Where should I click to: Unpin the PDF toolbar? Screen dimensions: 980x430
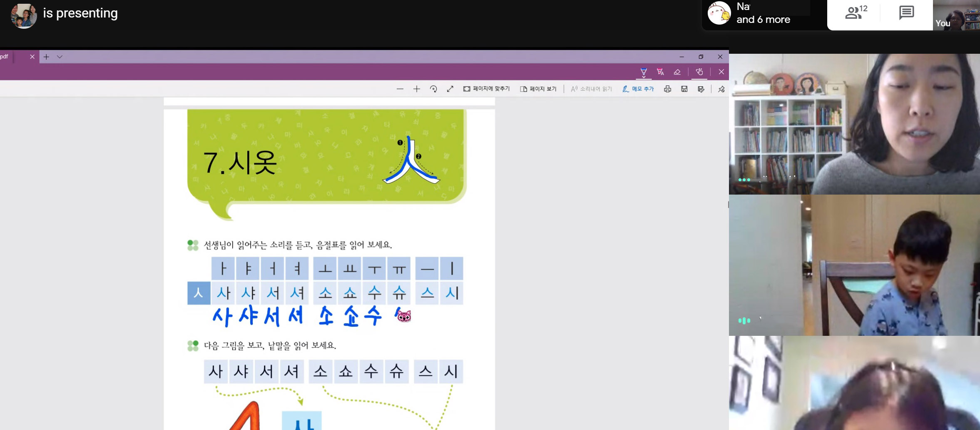721,89
